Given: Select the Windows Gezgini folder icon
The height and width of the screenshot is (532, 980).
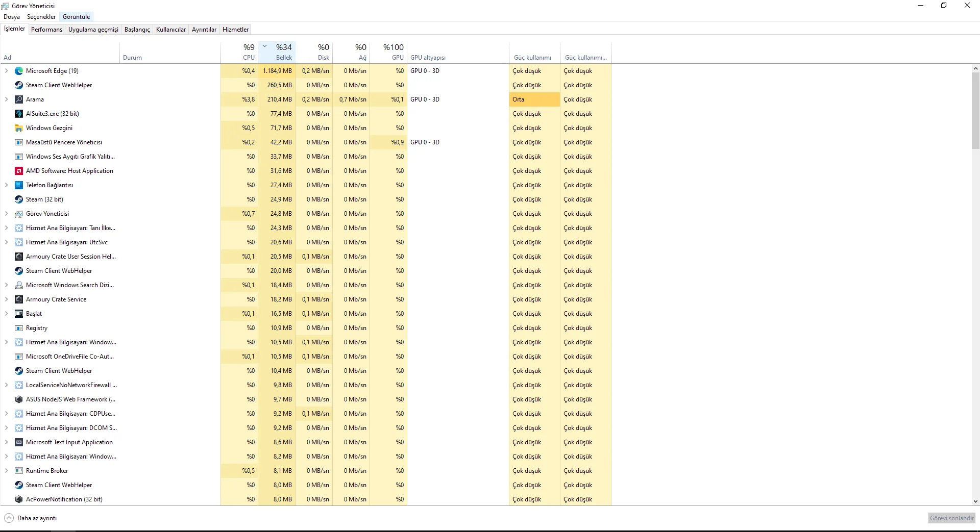Looking at the screenshot, I should (19, 128).
